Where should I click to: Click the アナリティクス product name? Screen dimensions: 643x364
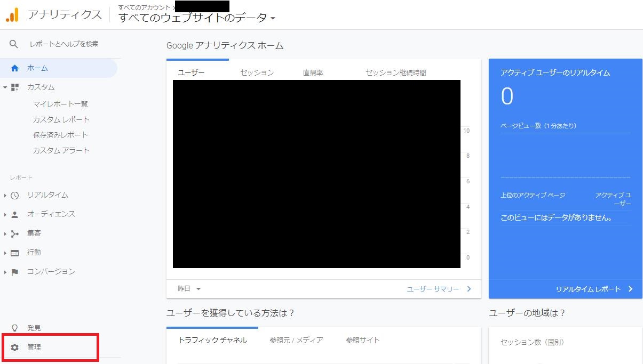tap(65, 15)
